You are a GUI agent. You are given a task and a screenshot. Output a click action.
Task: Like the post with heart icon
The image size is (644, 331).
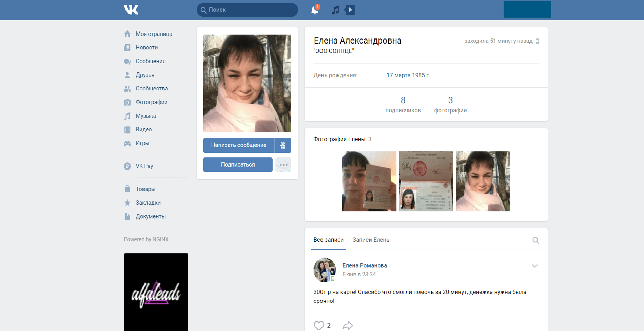319,325
